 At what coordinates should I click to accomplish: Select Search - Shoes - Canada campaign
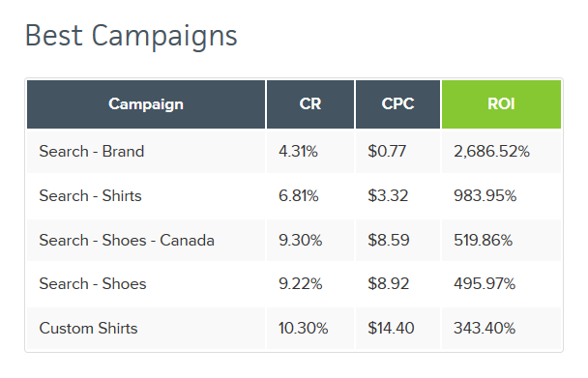point(127,240)
